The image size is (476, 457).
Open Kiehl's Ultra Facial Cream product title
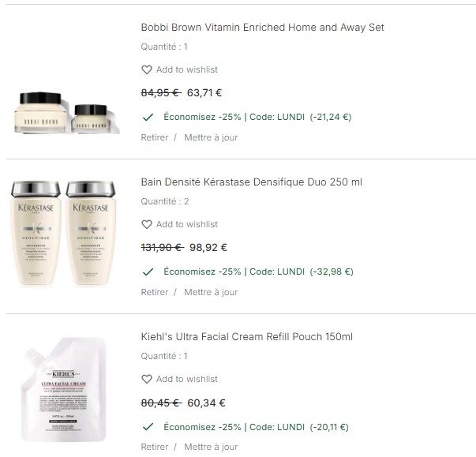[x=247, y=337]
